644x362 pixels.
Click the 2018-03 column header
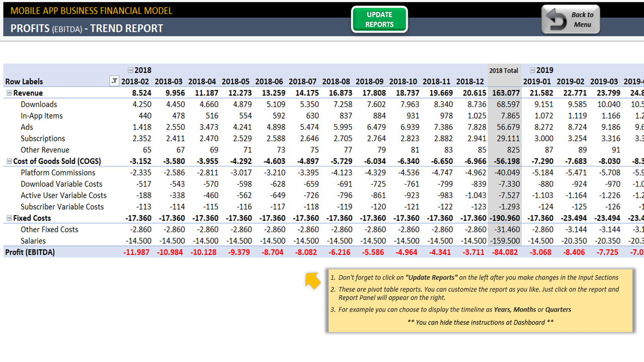[169, 81]
